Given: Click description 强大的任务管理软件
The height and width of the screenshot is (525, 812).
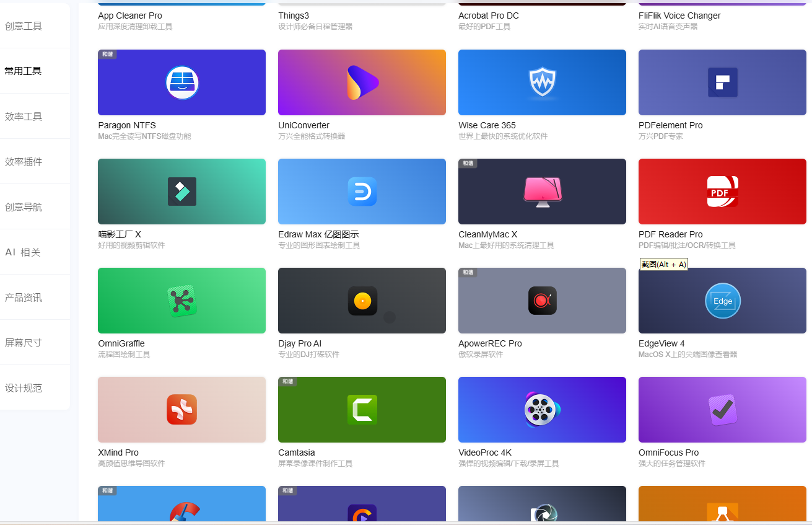Looking at the screenshot, I should tap(672, 464).
